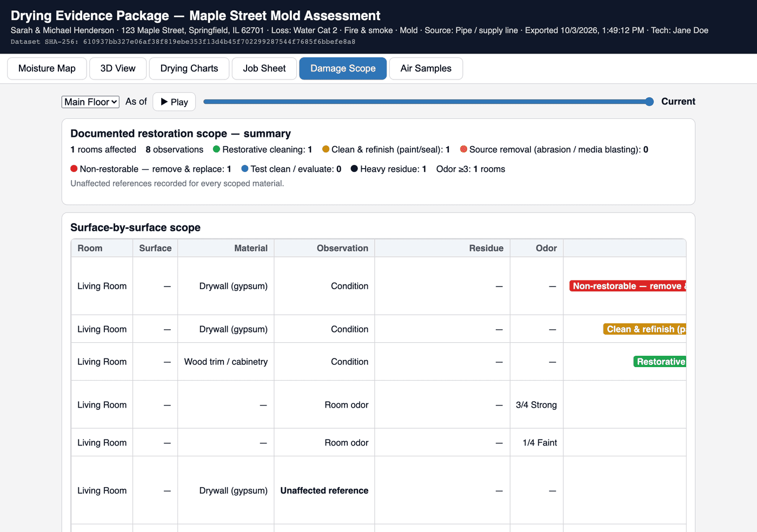Click the '3/4 Strong' odor value
This screenshot has width=757, height=532.
[536, 405]
